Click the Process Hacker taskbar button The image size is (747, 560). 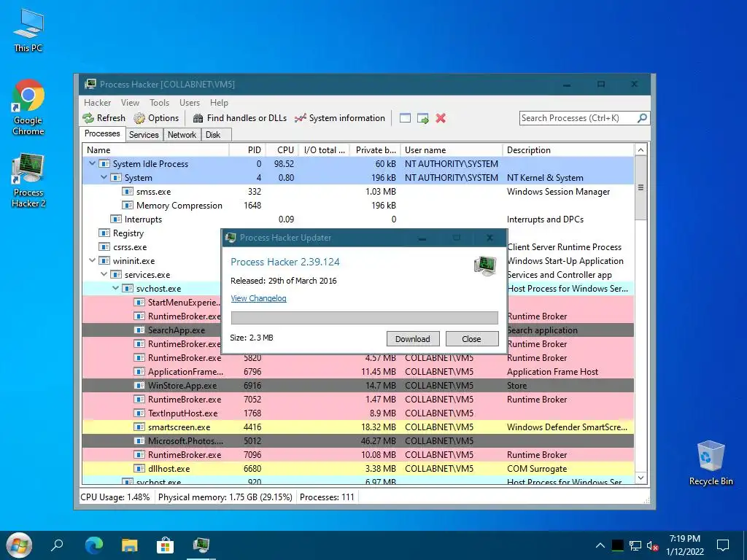pyautogui.click(x=201, y=545)
